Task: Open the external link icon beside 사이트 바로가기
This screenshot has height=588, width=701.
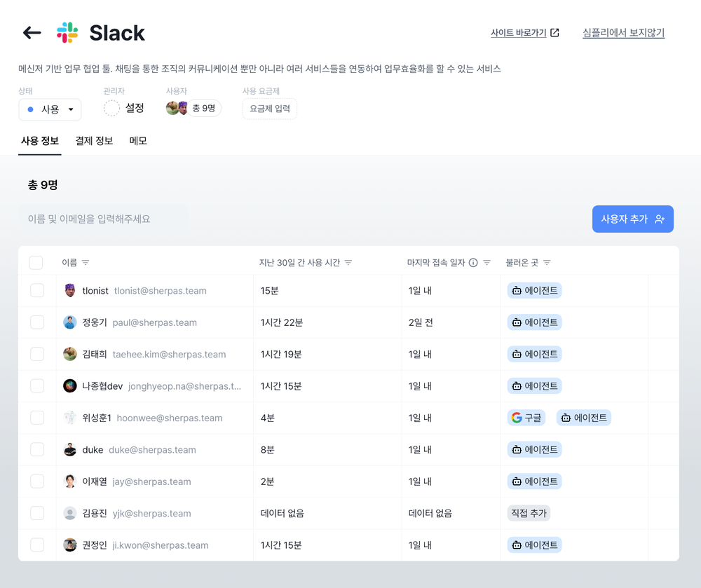Action: (554, 33)
